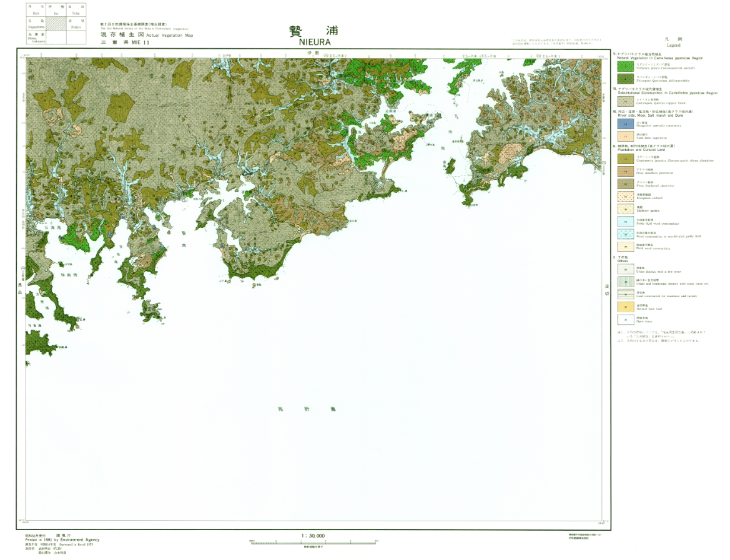
Task: Click the 'Evergreen orchard' legend label
Action: 649,198
